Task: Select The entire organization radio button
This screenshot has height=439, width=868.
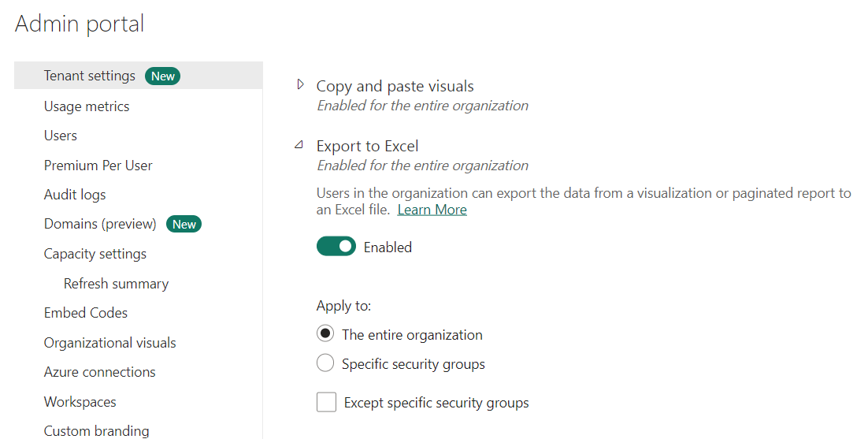Action: [x=325, y=333]
